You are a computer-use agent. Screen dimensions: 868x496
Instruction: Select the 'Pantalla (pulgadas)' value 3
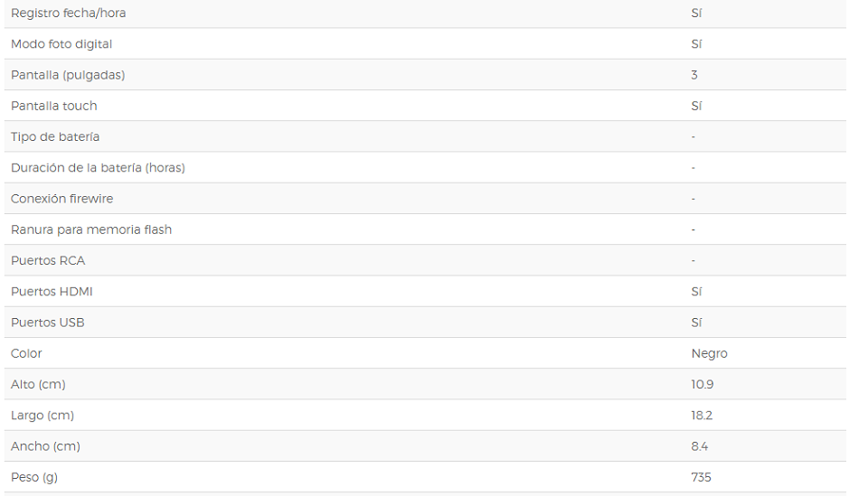pos(694,75)
